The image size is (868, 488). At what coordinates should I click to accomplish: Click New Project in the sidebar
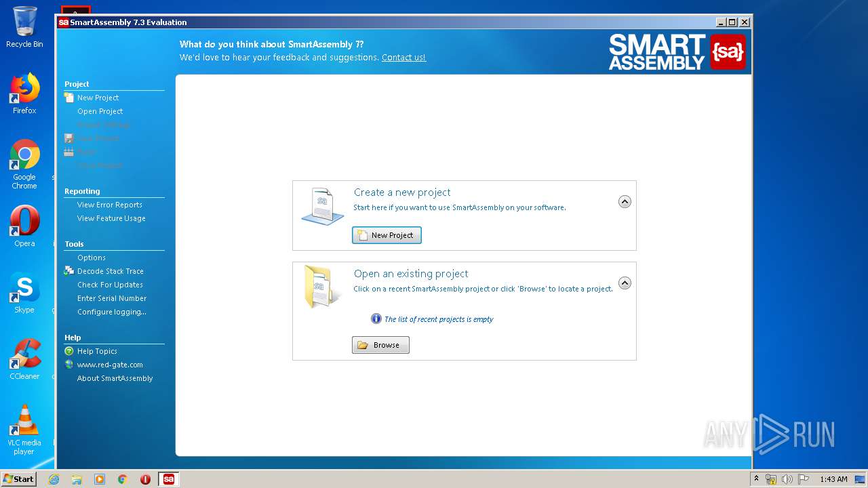(x=98, y=98)
